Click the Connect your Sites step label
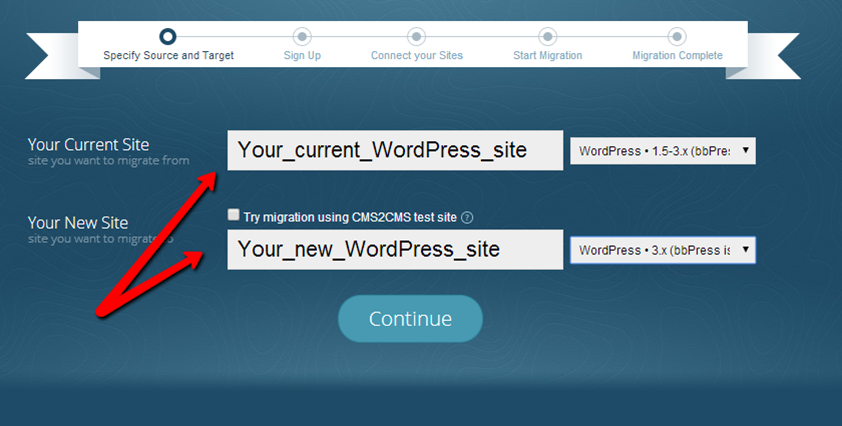 (417, 55)
